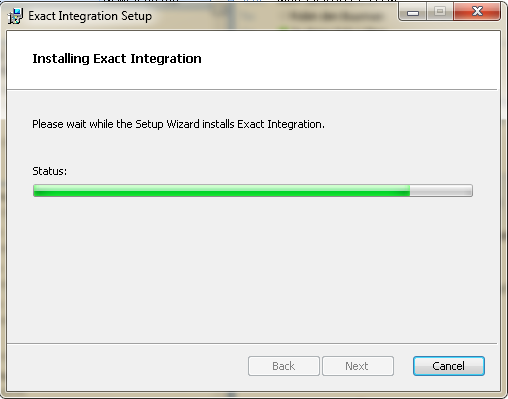508x399 pixels.
Task: Click the 'Exact Integration Setup' title bar text
Action: click(x=90, y=16)
